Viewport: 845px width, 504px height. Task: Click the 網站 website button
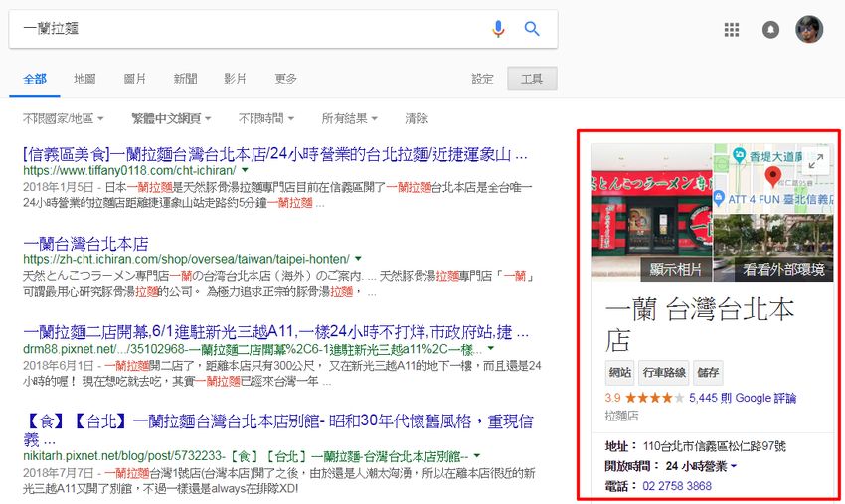point(619,373)
